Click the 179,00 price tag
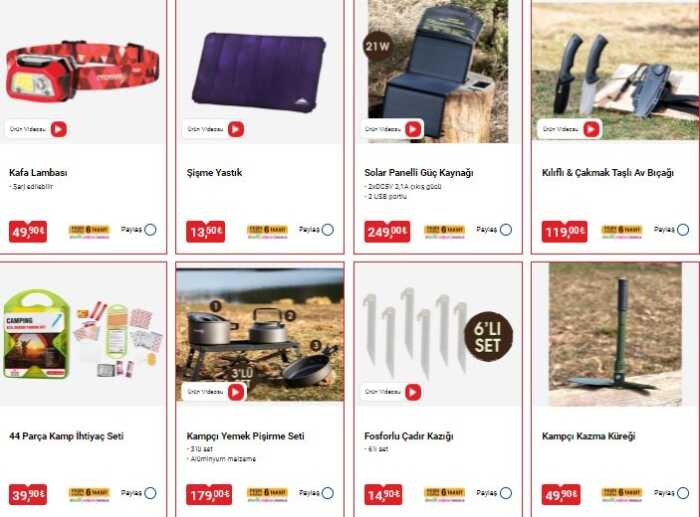Viewport: 700px width, 517px height. [x=209, y=495]
